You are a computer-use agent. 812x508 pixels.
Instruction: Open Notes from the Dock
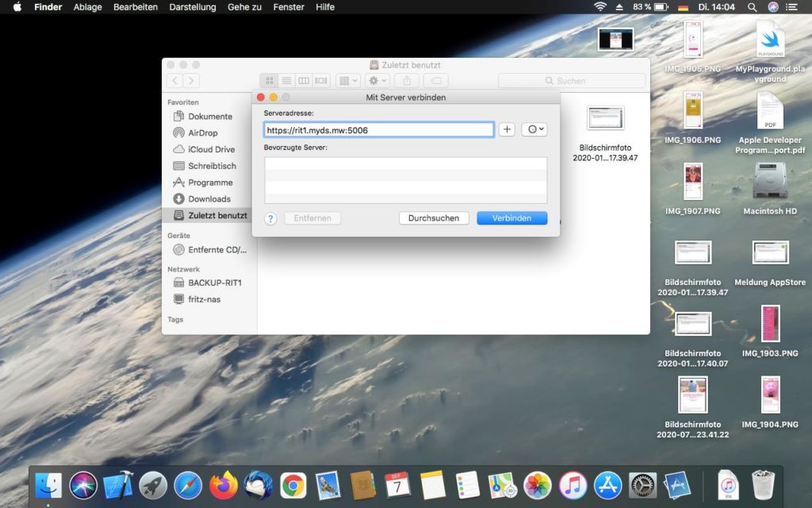(433, 486)
